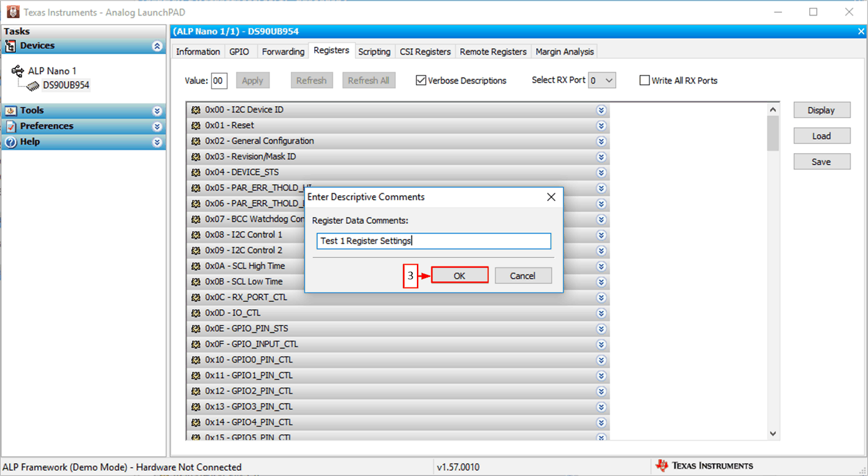Switch to the CSI Registers tab
Image resolution: width=868 pixels, height=476 pixels.
pos(425,52)
